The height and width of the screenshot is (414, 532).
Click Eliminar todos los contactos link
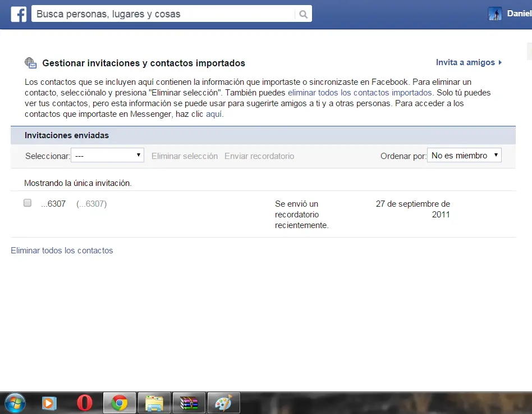point(62,251)
